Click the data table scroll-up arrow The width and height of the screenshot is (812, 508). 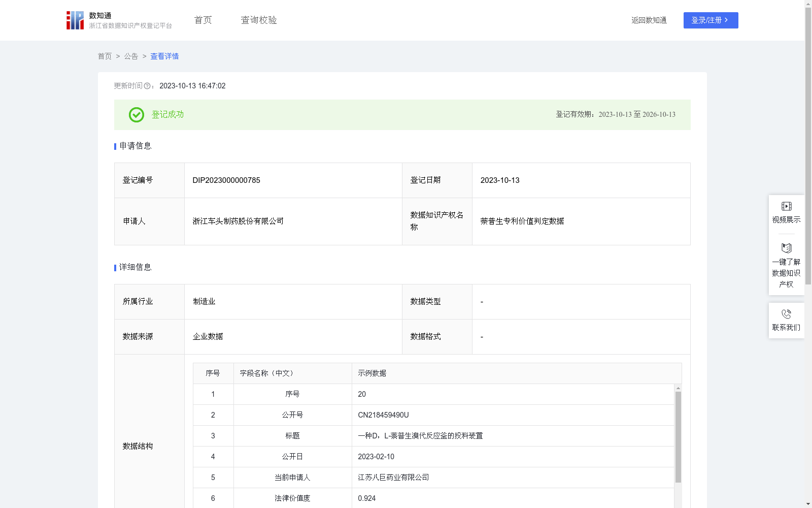(678, 388)
